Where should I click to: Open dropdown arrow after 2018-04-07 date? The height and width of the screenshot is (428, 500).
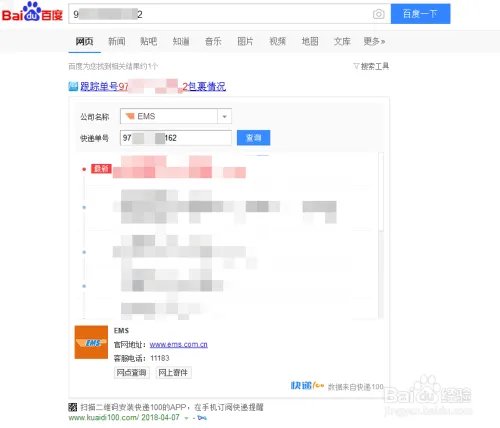[x=186, y=418]
